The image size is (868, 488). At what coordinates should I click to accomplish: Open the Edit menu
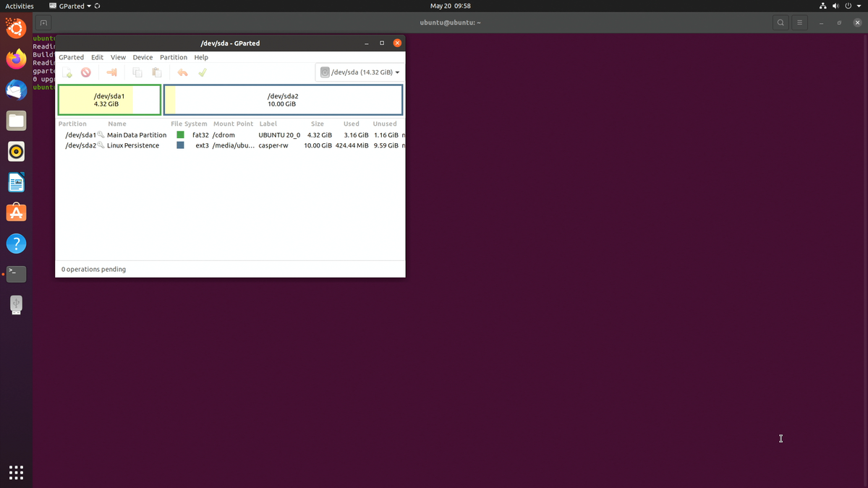pyautogui.click(x=97, y=57)
